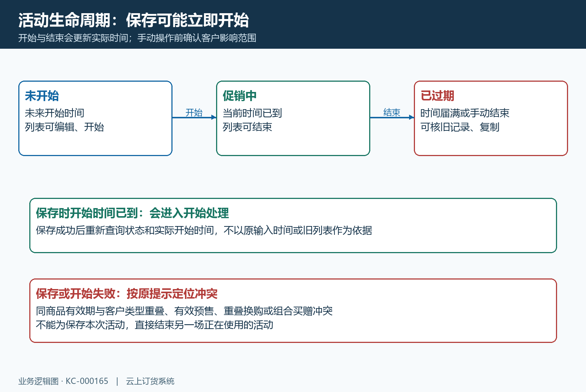Click the text 列表可结束
Screen dimensions: 586x392
tap(247, 127)
